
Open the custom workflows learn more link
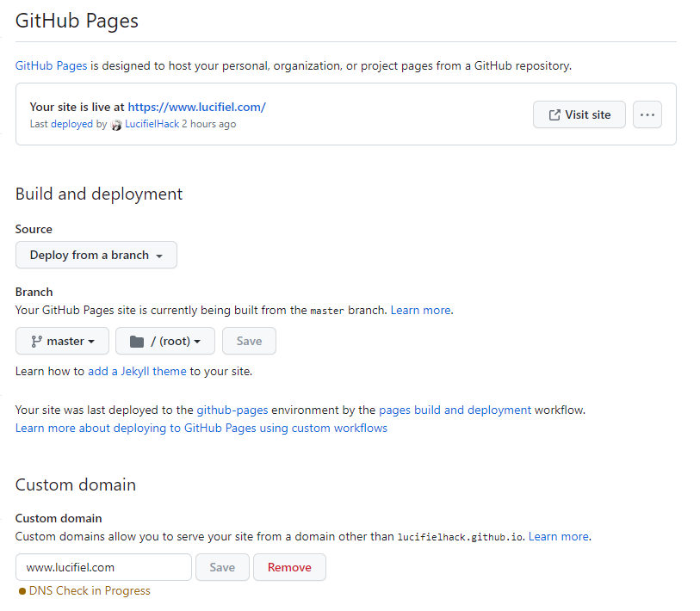[x=201, y=428]
